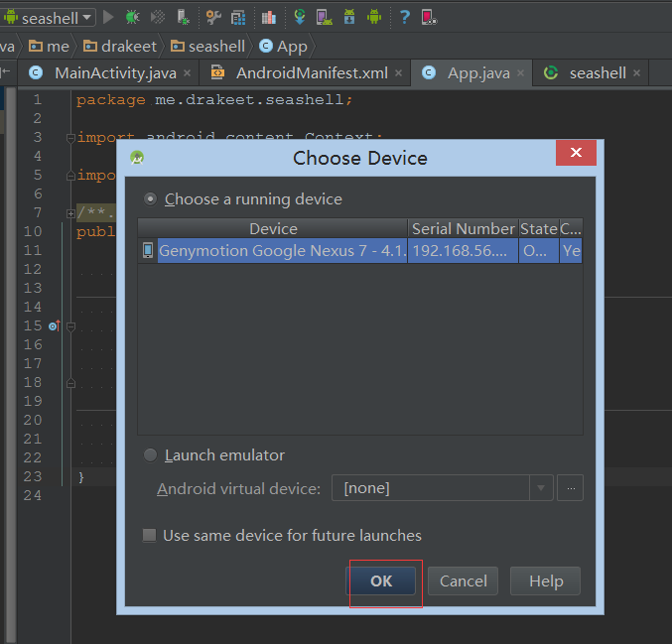Click the Run with Coverage icon

tap(158, 17)
